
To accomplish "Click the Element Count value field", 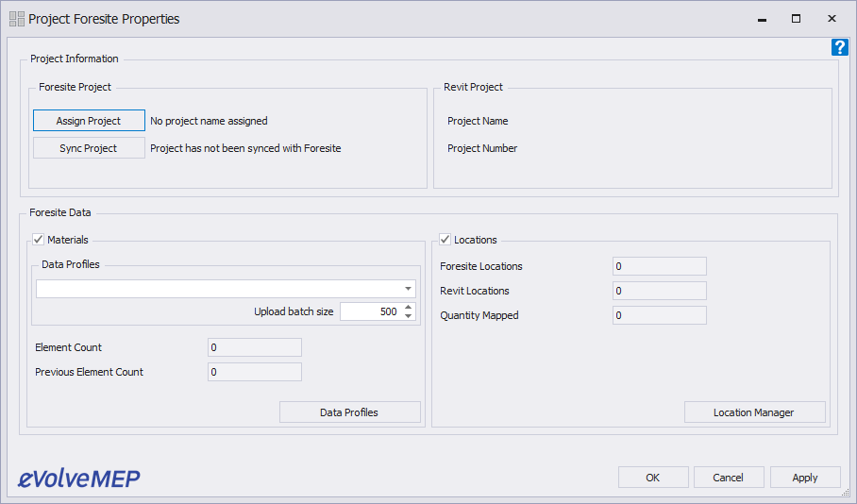I will point(255,347).
